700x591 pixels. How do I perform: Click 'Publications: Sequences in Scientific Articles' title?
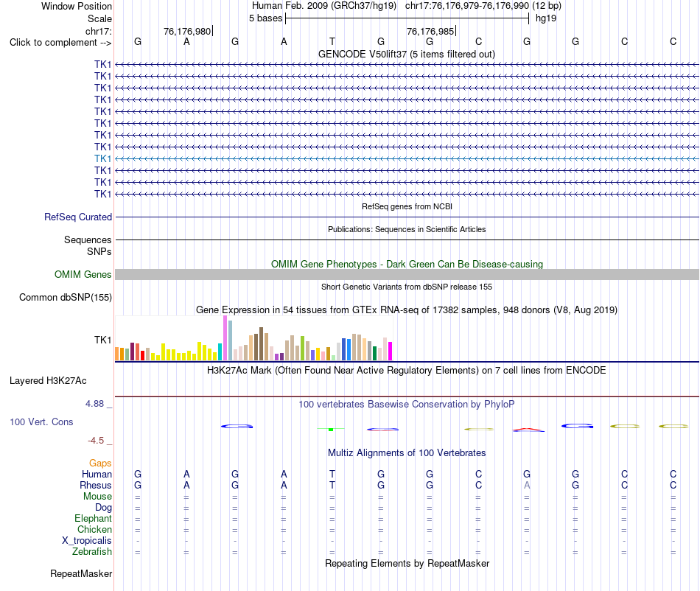407,229
